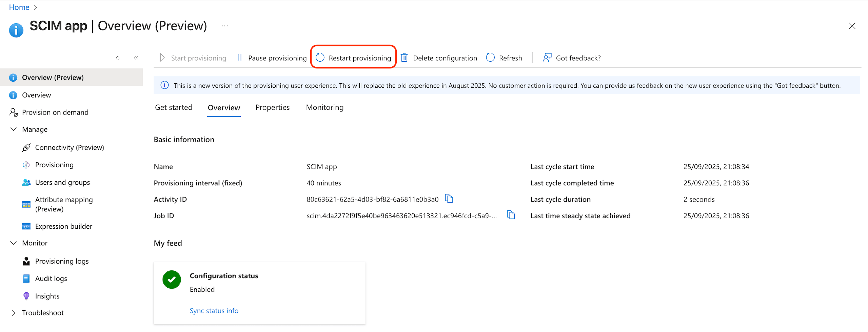Screen dimensions: 868x332
Task: Navigate back using the Home breadcrumb
Action: pyautogui.click(x=19, y=7)
